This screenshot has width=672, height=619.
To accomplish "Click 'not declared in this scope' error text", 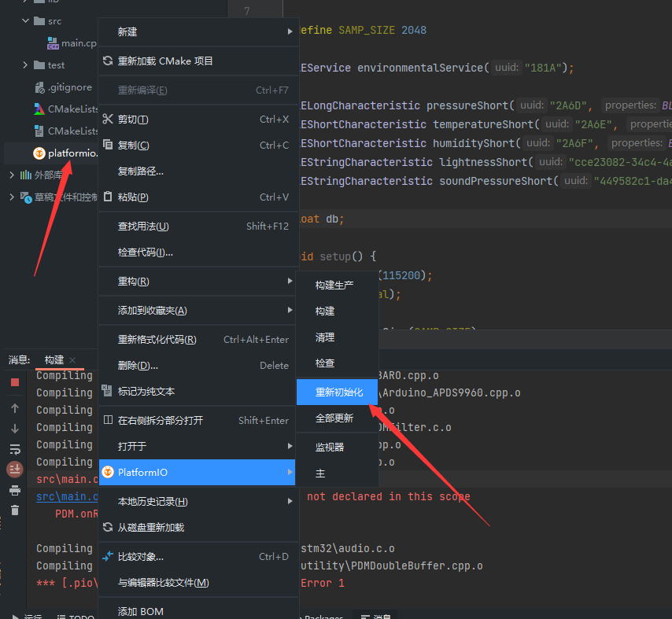I will (x=388, y=496).
